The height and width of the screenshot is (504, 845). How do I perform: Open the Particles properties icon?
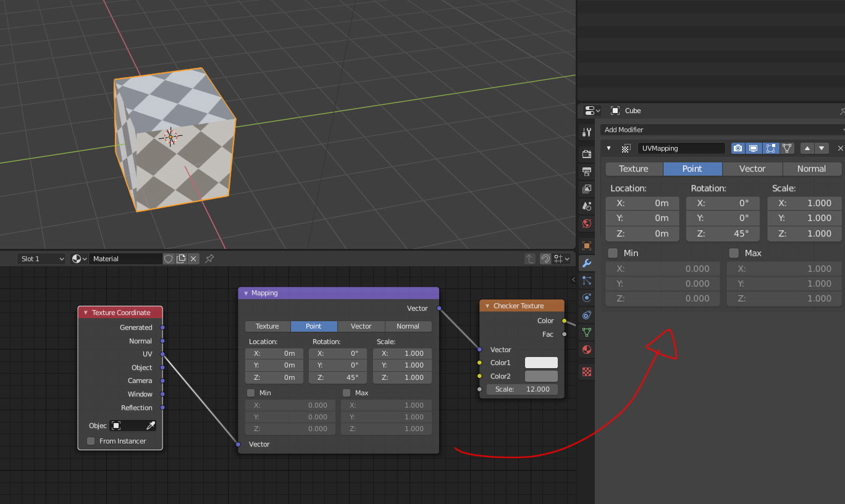[587, 280]
